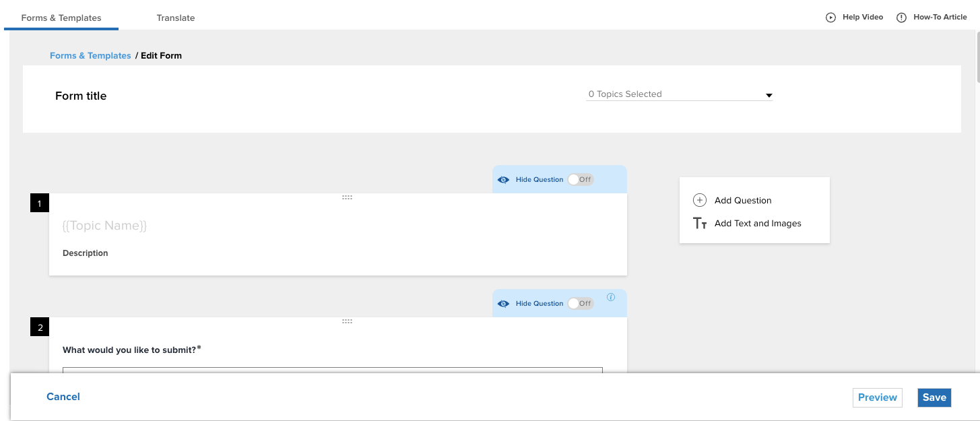Click the How-To Article exclamation icon

pyautogui.click(x=901, y=18)
